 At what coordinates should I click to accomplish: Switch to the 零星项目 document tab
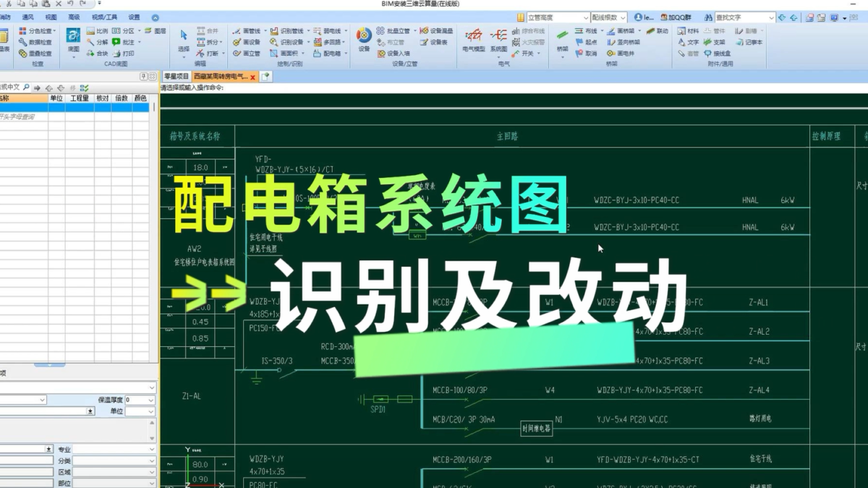(176, 77)
